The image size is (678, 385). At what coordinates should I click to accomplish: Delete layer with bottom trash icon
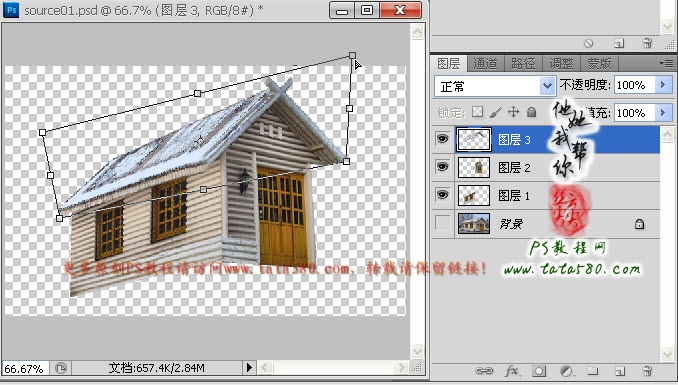point(647,371)
